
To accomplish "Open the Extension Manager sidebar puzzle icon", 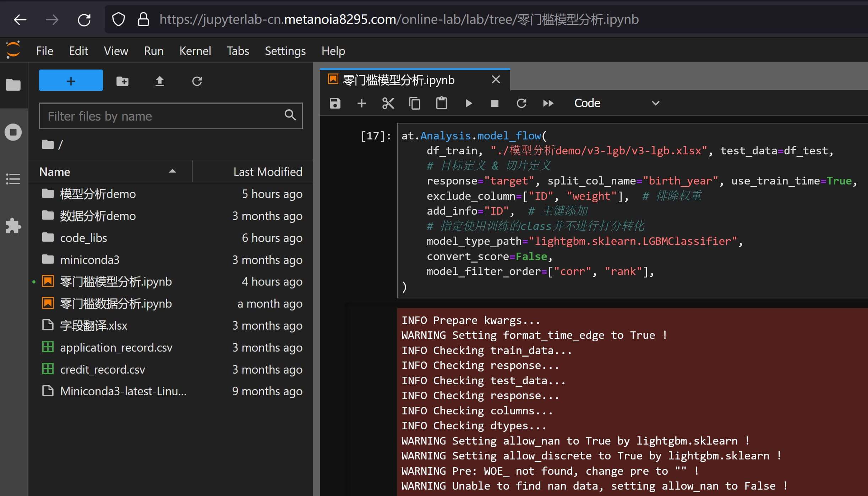I will tap(13, 226).
